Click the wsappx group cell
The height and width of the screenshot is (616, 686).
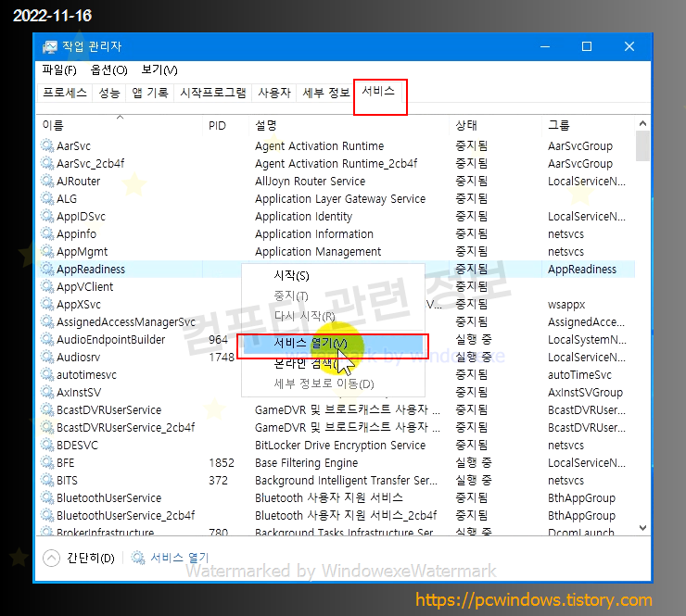pos(566,304)
